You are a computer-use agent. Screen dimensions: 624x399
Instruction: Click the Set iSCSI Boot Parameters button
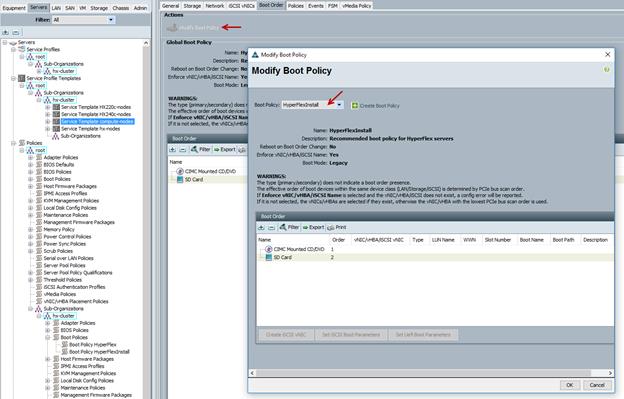pos(351,335)
